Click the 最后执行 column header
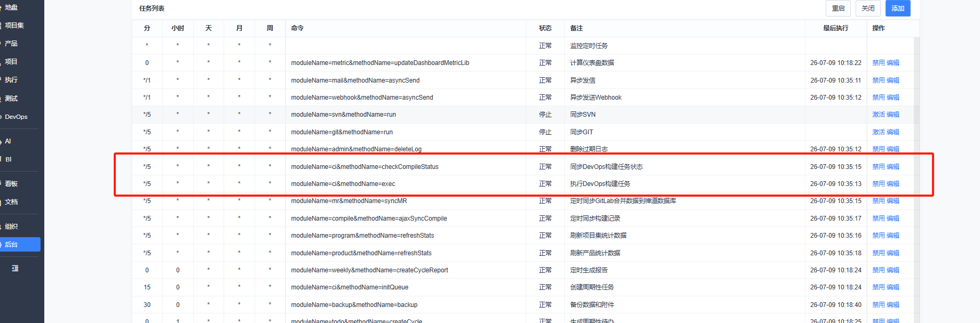 [x=835, y=28]
